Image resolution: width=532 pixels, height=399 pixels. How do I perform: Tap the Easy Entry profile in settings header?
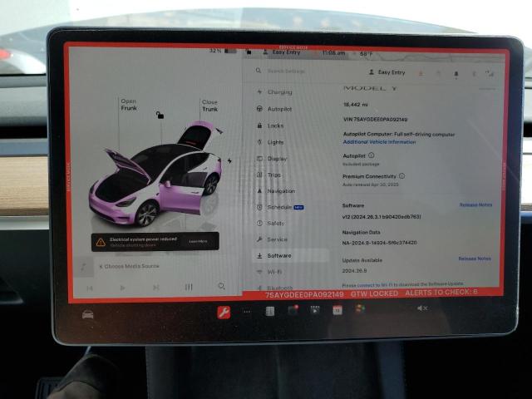click(x=387, y=72)
